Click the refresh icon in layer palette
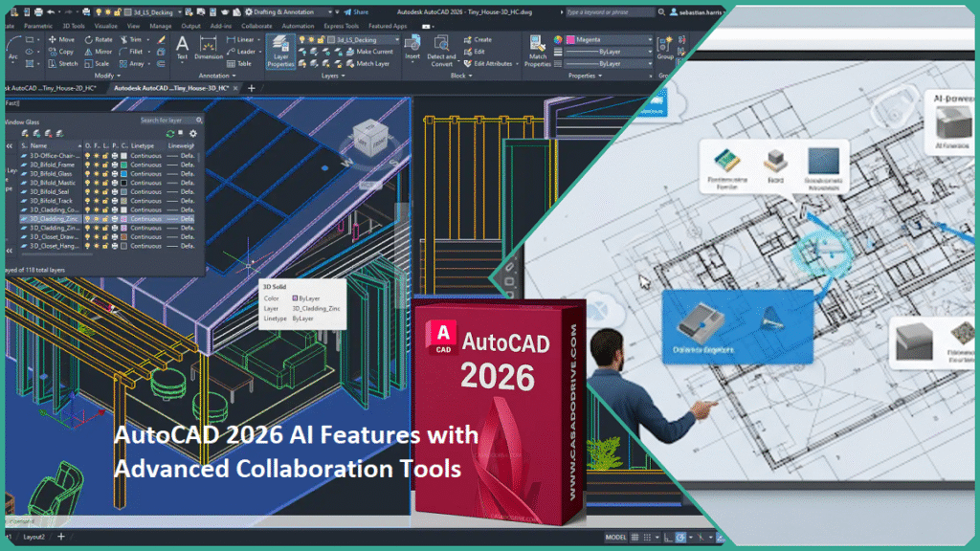980x551 pixels. pos(170,134)
